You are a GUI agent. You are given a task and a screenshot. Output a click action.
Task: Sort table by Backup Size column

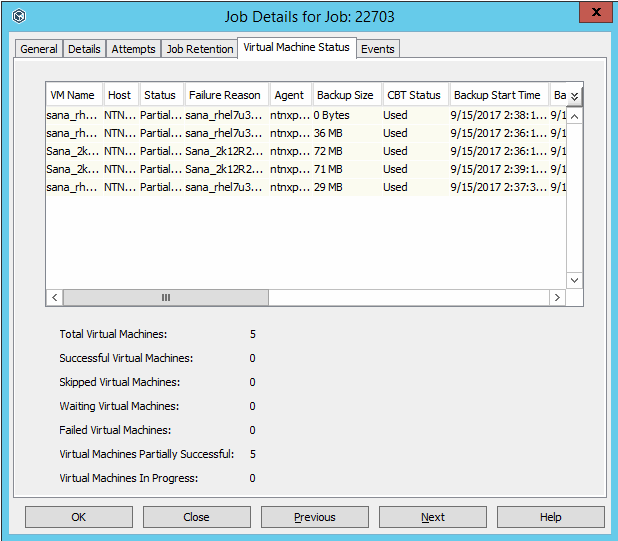(x=344, y=96)
